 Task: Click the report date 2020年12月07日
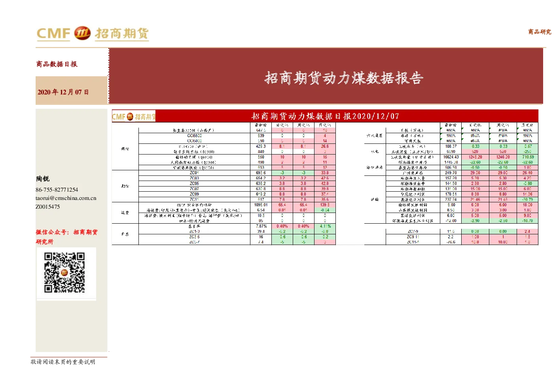[63, 92]
